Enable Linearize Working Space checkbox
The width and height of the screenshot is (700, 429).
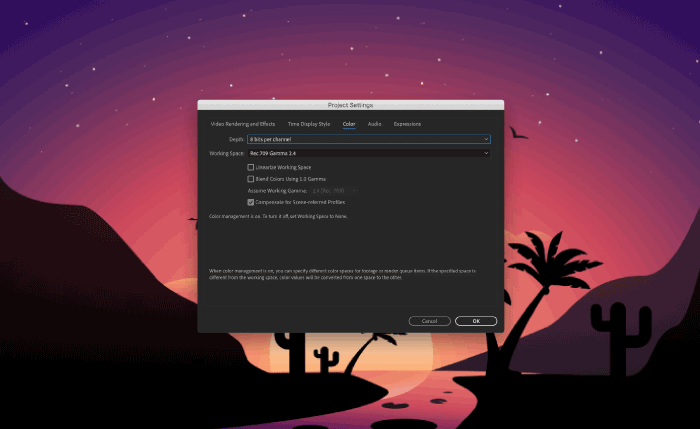(x=250, y=167)
